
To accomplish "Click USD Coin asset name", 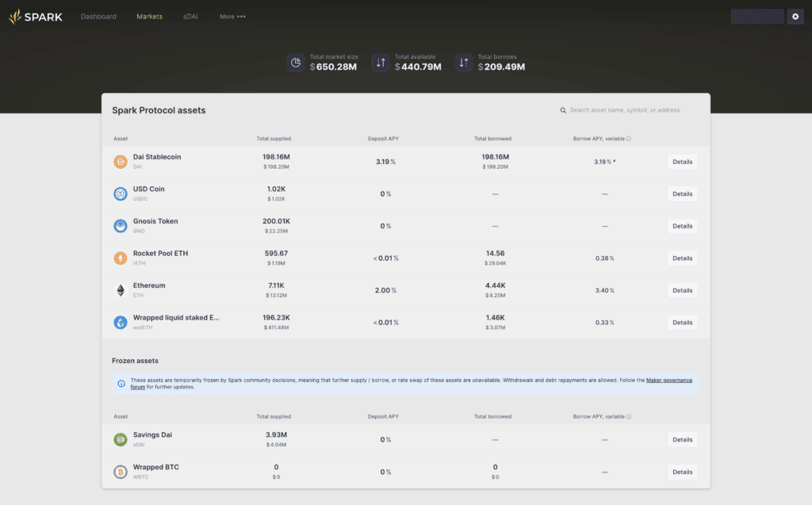I will [148, 189].
